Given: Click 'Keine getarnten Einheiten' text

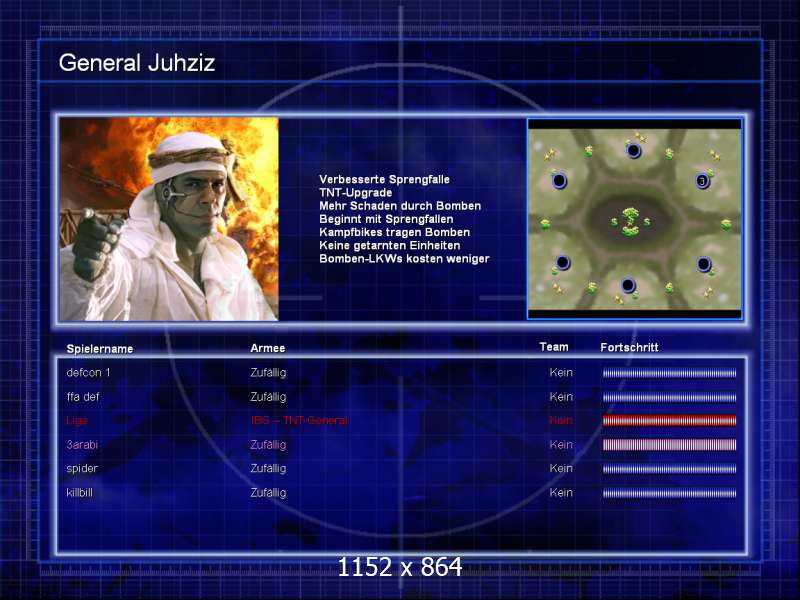Looking at the screenshot, I should click(389, 246).
